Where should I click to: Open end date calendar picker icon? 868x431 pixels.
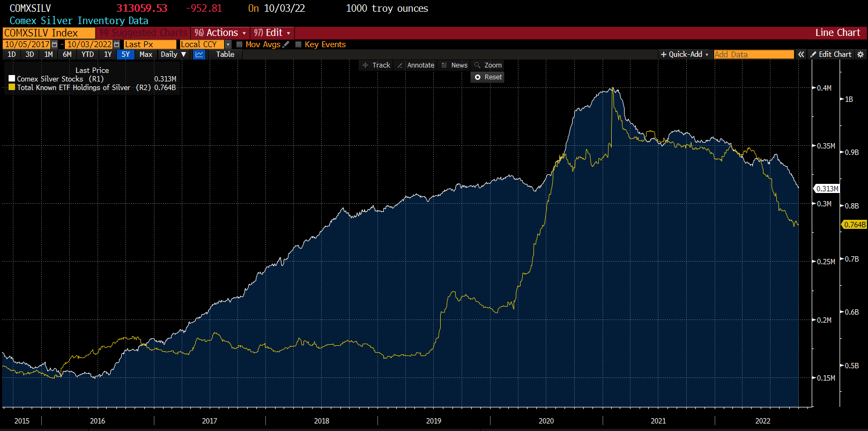coord(116,44)
